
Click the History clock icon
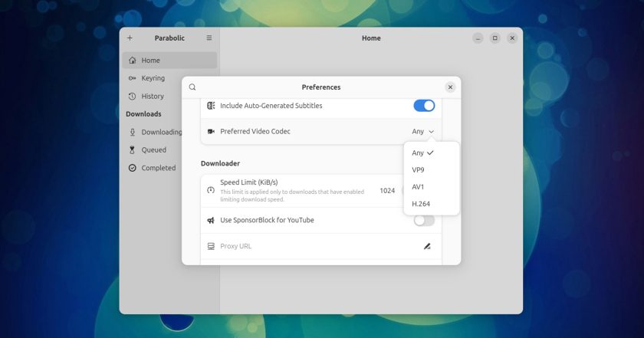tap(132, 96)
